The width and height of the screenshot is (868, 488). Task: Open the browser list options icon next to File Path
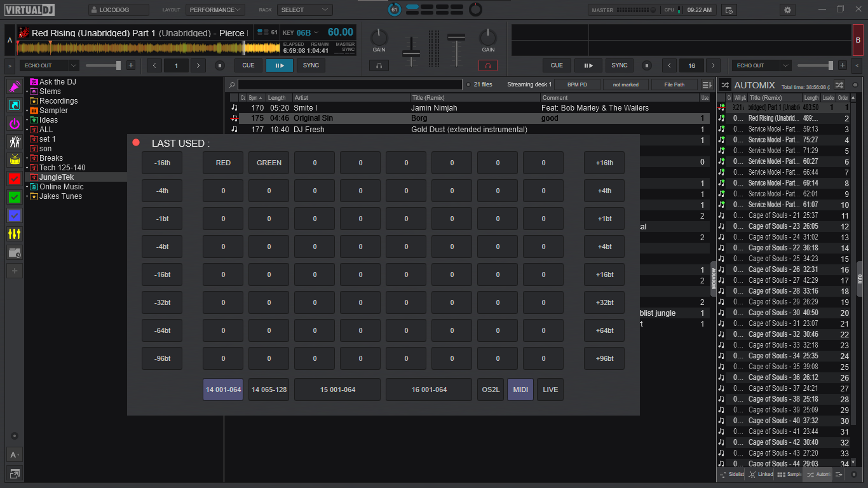707,85
